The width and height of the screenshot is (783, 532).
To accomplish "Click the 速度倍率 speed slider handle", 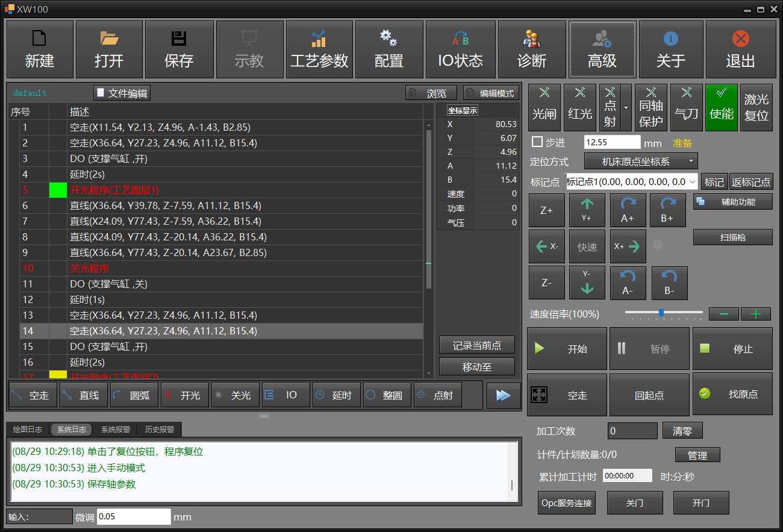I will [661, 313].
